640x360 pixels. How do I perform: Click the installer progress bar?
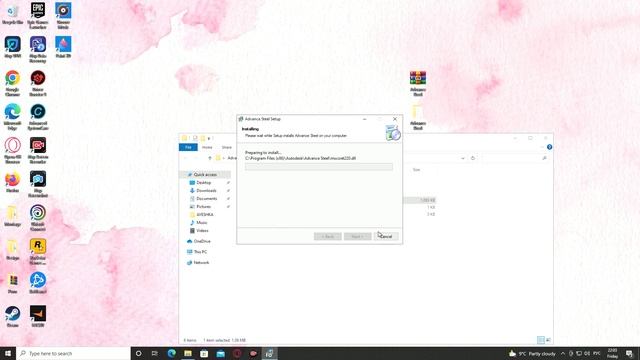point(319,167)
